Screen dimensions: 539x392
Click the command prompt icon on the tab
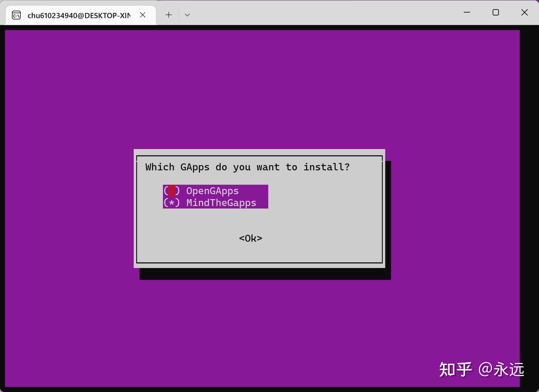click(x=16, y=15)
